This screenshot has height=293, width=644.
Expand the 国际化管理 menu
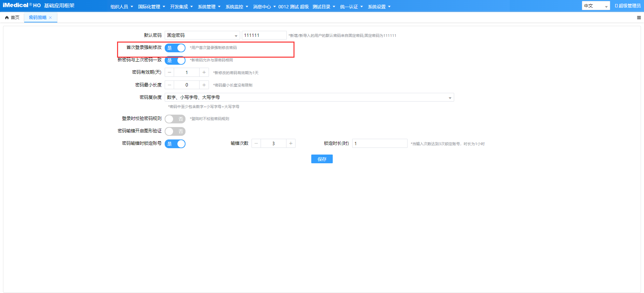click(152, 7)
